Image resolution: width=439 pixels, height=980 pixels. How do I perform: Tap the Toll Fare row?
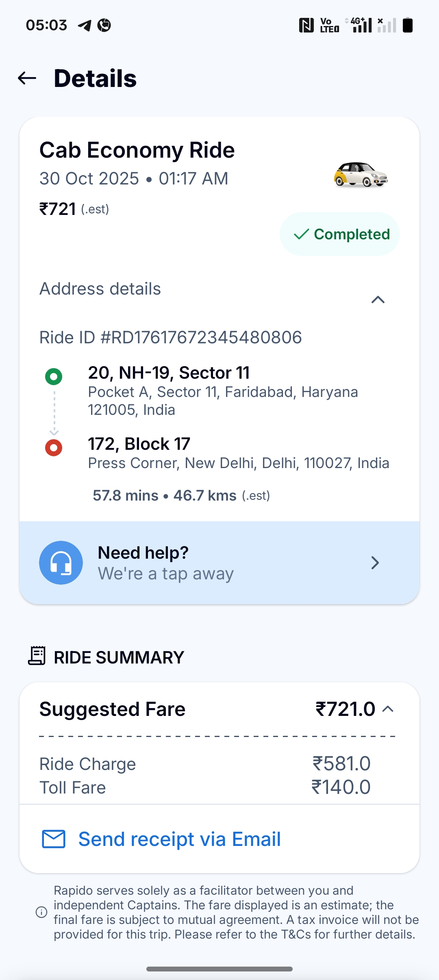(x=205, y=787)
